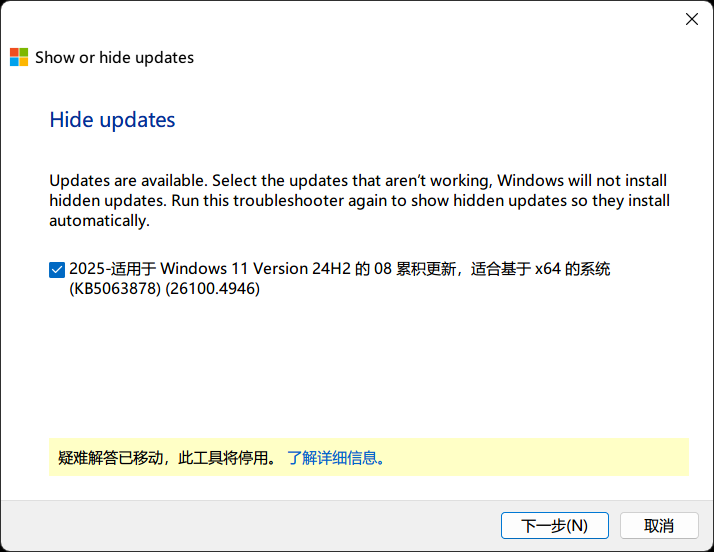Viewport: 714px width, 552px height.
Task: Close the dialog with the X icon
Action: (x=692, y=19)
